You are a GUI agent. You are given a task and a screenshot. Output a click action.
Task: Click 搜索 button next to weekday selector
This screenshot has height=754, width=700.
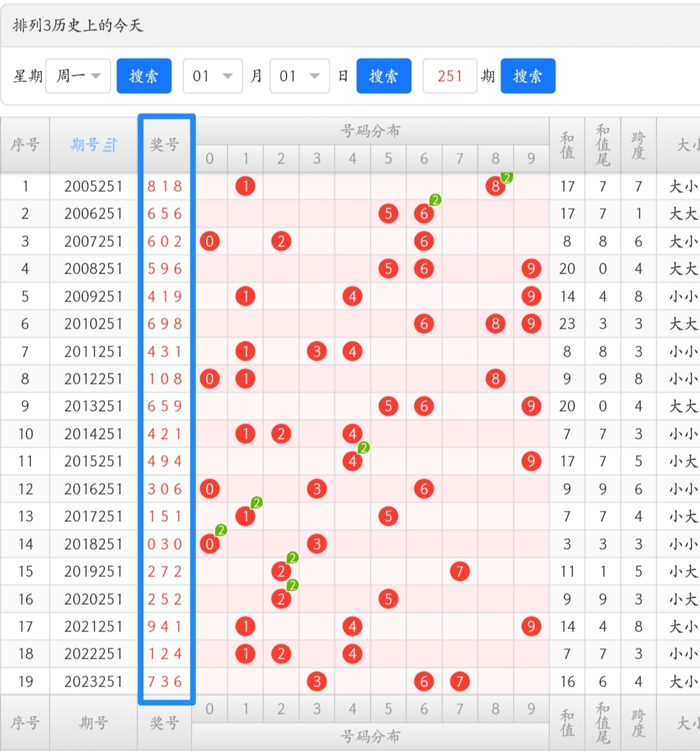(x=144, y=76)
